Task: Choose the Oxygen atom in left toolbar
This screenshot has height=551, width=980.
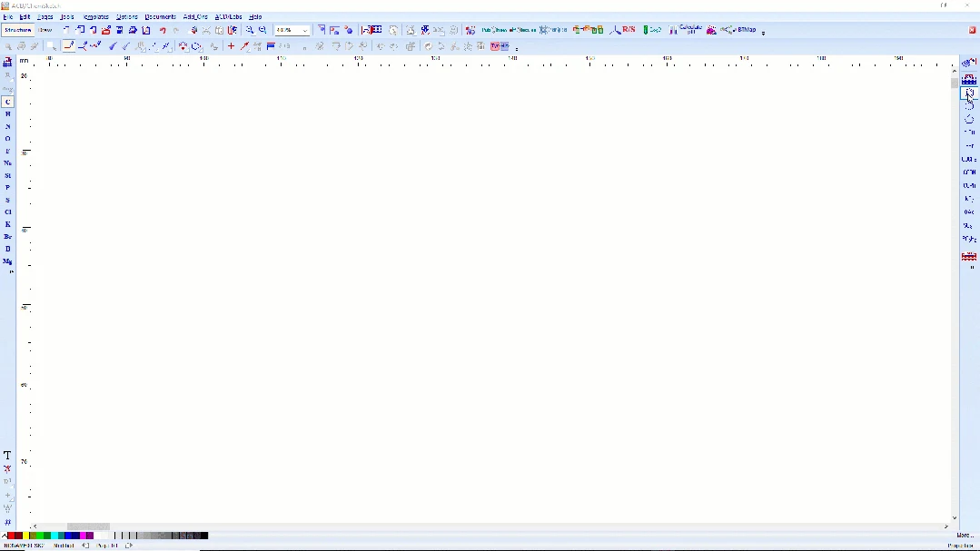Action: 7,139
